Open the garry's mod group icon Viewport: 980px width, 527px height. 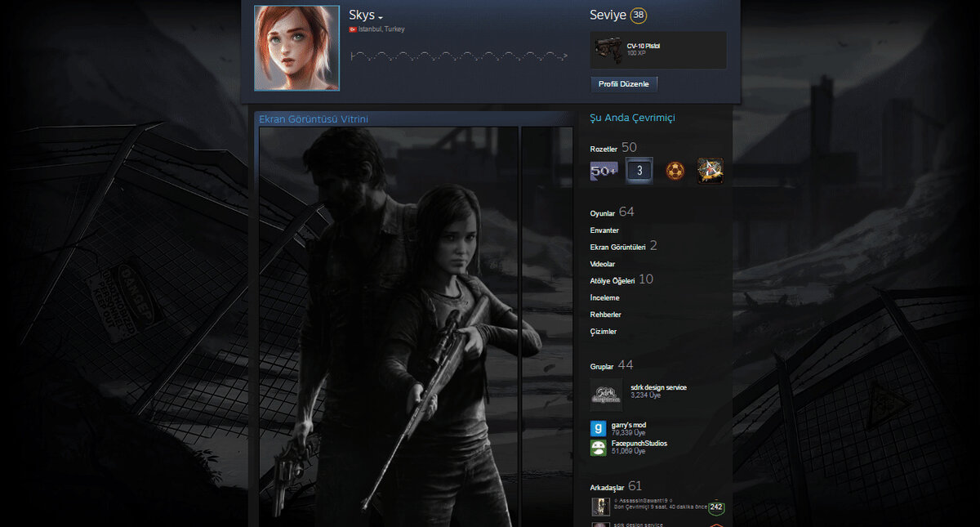click(599, 428)
